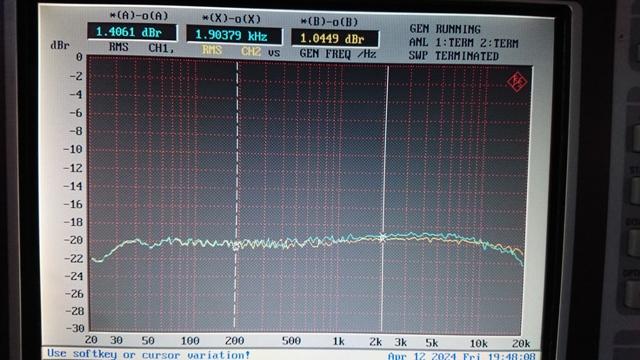
Task: Click the GEN RUNNING status text
Action: coord(445,29)
